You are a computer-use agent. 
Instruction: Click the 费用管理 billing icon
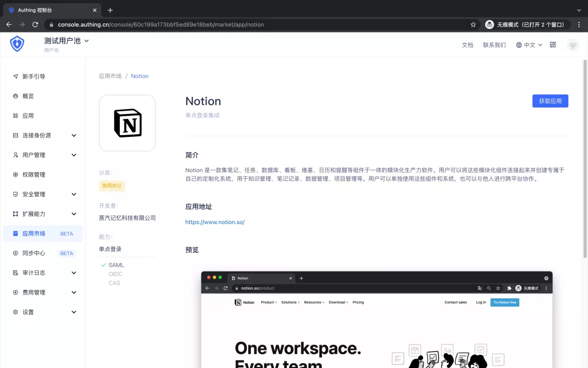point(15,292)
